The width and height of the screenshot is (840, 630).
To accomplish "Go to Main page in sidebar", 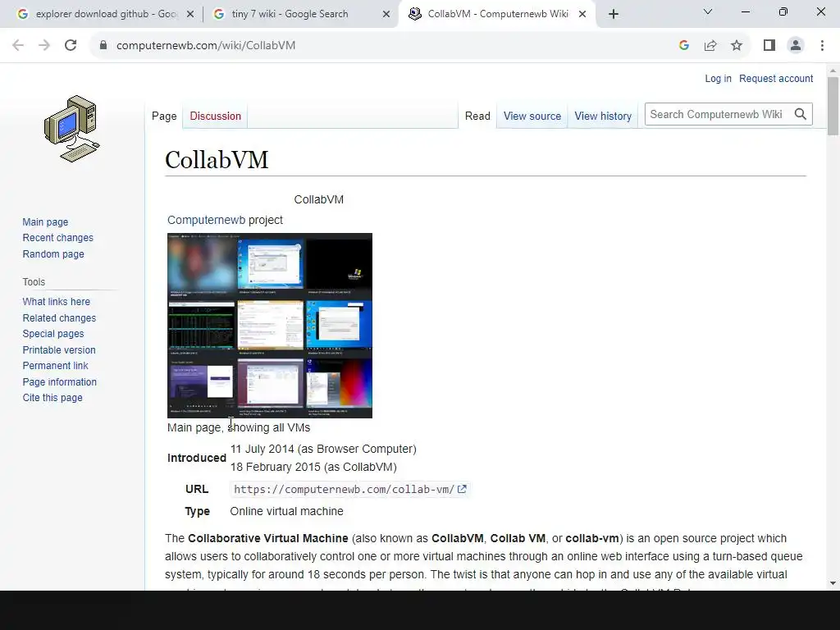I will point(45,221).
